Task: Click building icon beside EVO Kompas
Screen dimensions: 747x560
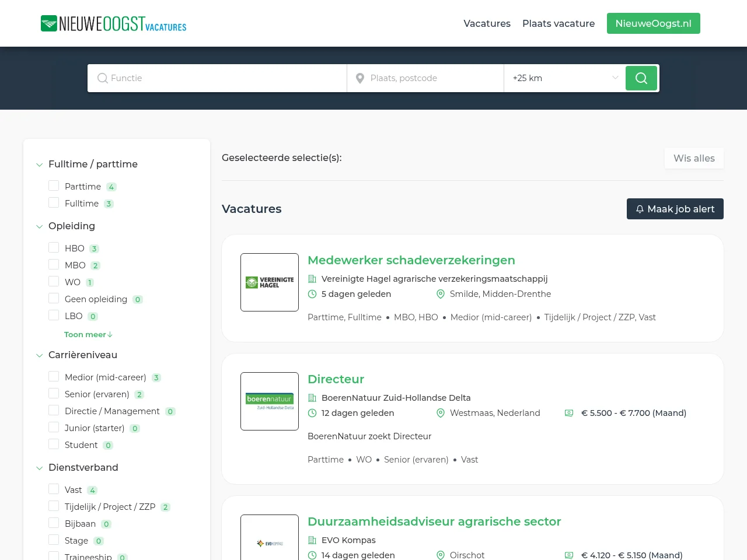Action: click(312, 540)
